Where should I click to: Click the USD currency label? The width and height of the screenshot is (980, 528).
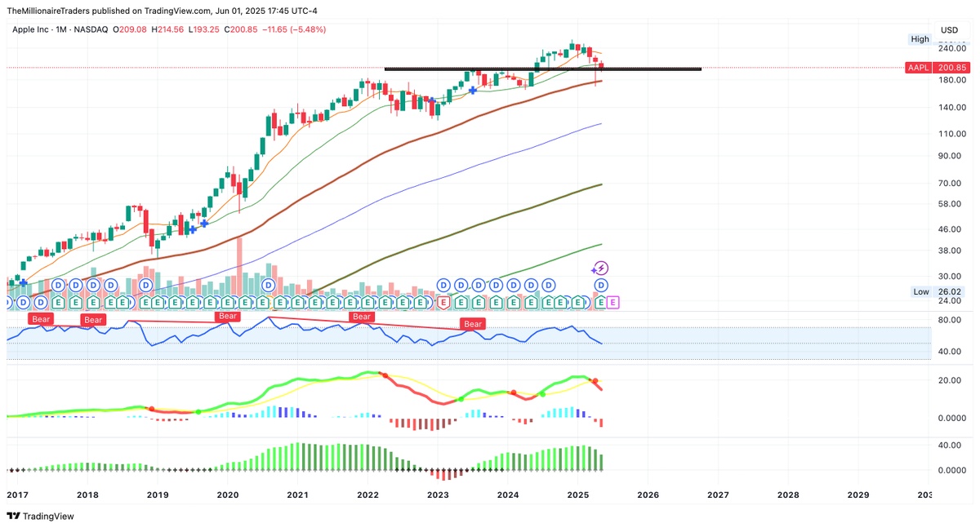(949, 29)
